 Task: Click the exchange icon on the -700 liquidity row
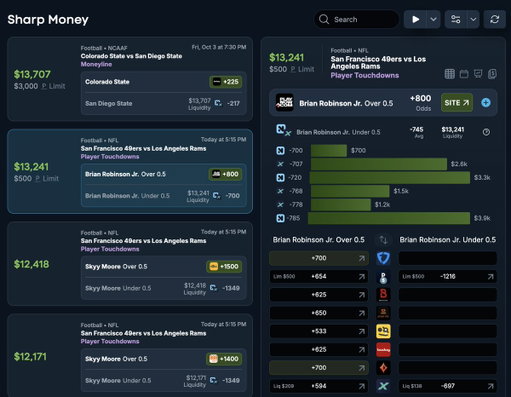click(280, 151)
